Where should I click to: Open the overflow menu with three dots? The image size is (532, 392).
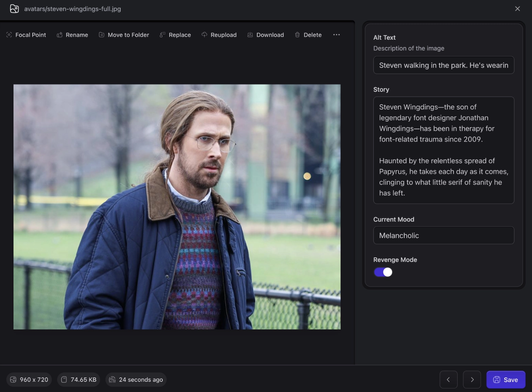pos(336,35)
